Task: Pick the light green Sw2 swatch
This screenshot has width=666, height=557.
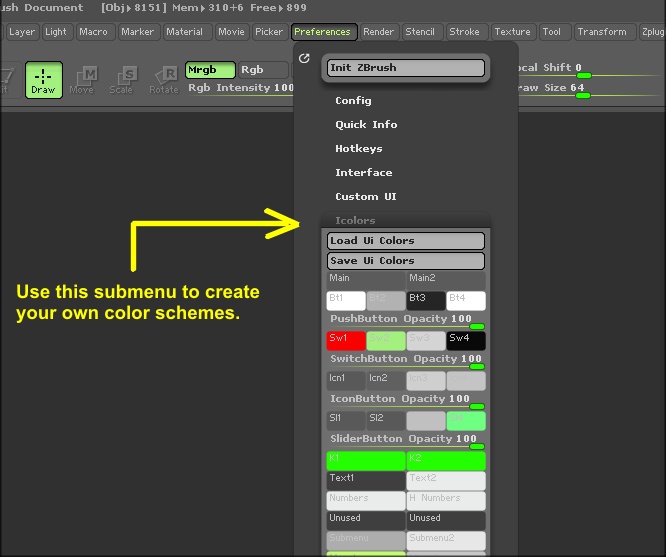Action: pos(386,341)
